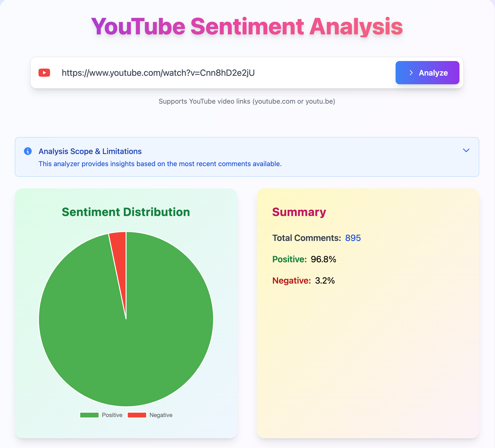Toggle visibility of the limitations description text
Screen dimensions: 495x448
click(466, 151)
